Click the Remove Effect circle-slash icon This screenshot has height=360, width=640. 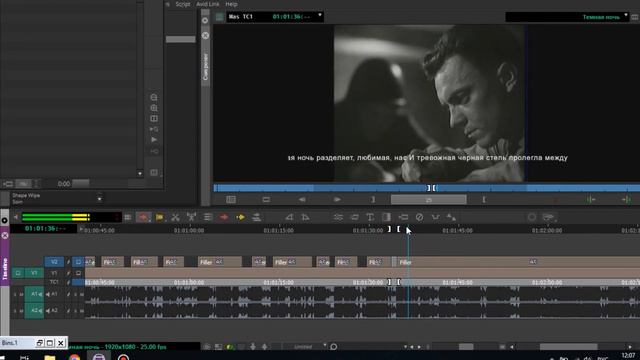419,217
